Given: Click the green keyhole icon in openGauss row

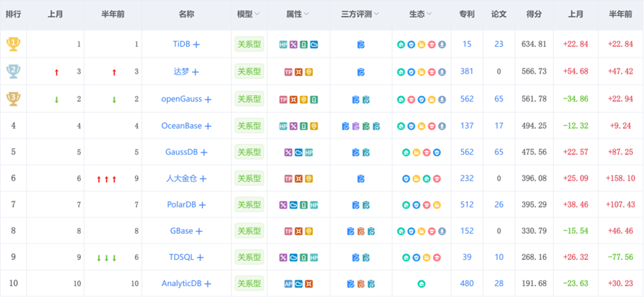Looking at the screenshot, I should click(x=314, y=99).
